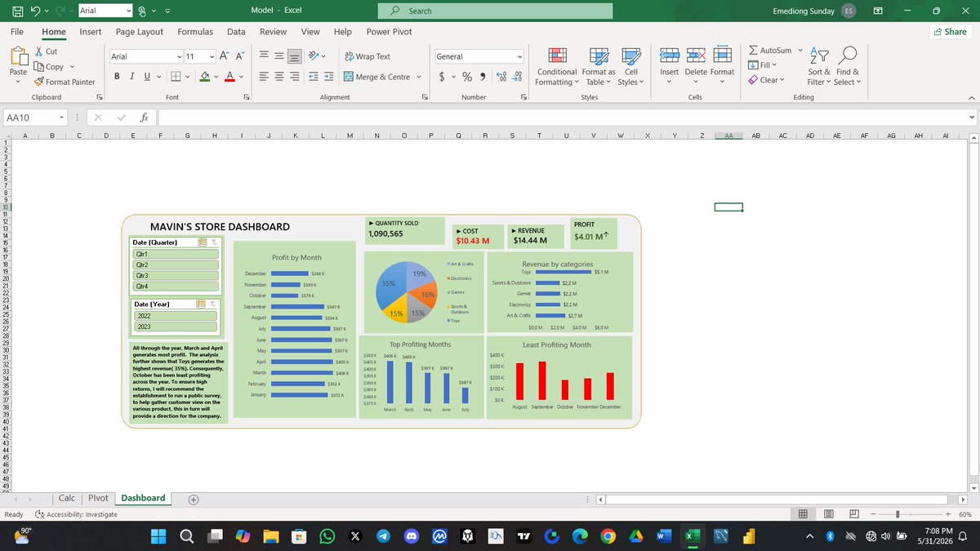
Task: Increase decimal places
Action: coord(502,77)
